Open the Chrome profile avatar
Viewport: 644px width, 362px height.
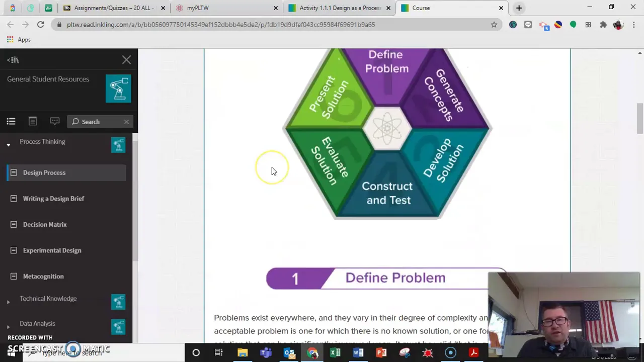(618, 25)
